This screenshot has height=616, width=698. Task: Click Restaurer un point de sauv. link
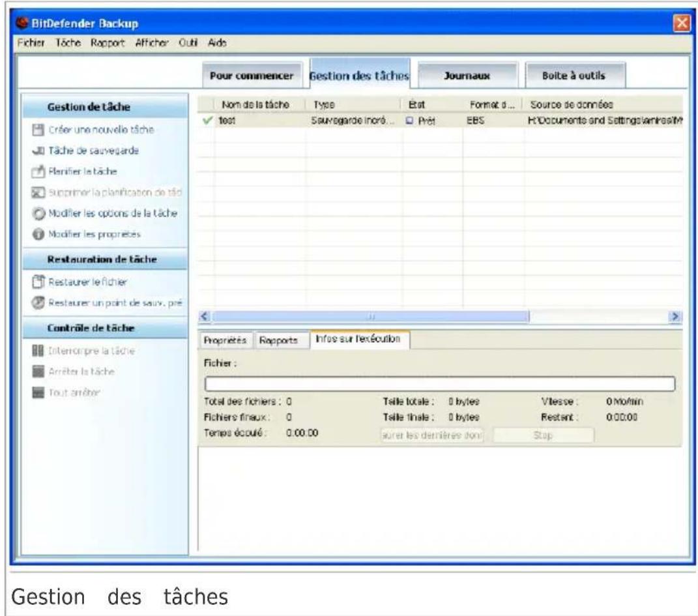coord(115,302)
